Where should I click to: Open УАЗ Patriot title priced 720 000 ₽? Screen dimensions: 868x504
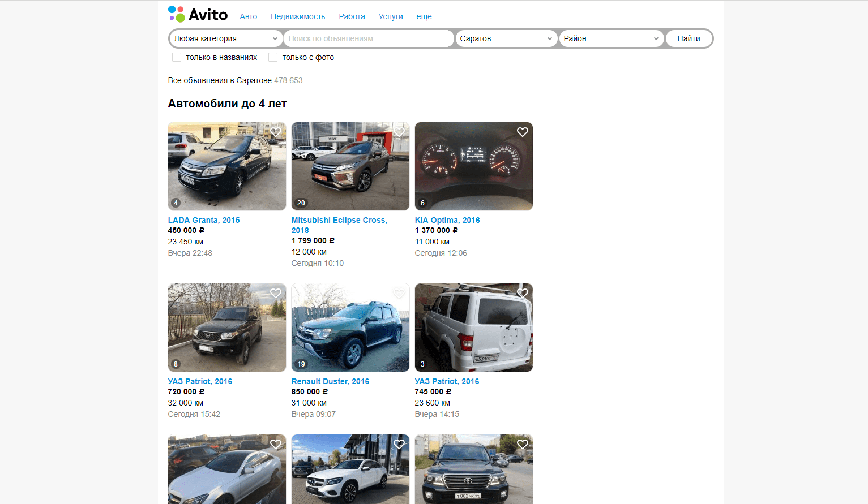[x=200, y=381]
